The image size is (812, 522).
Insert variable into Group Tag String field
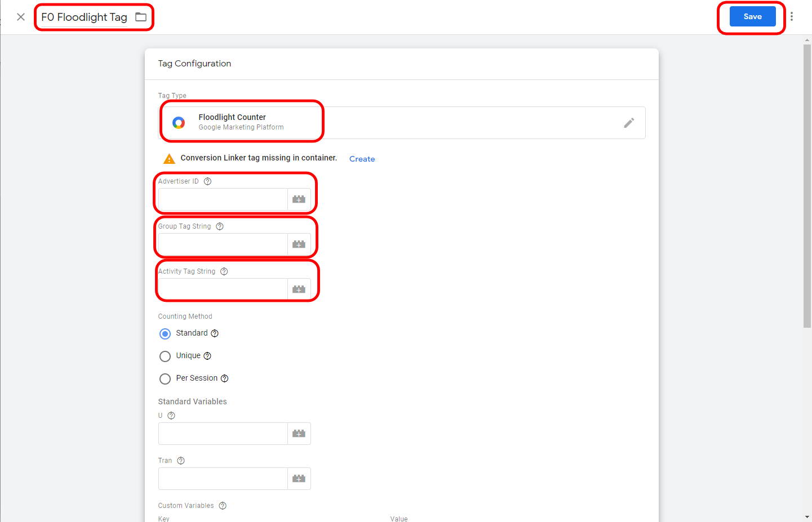299,244
